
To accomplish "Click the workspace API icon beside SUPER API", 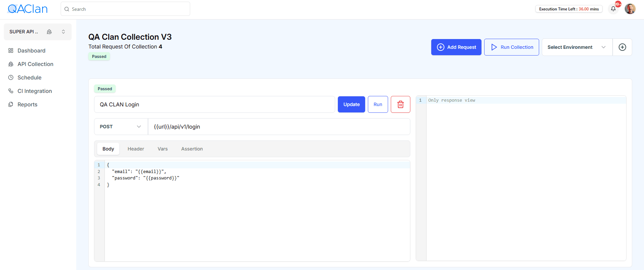I will point(49,32).
